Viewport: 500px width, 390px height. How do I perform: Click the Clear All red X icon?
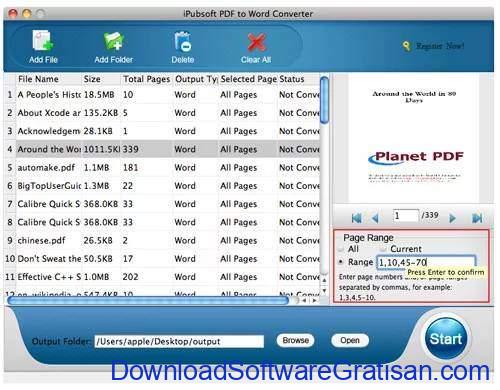256,42
